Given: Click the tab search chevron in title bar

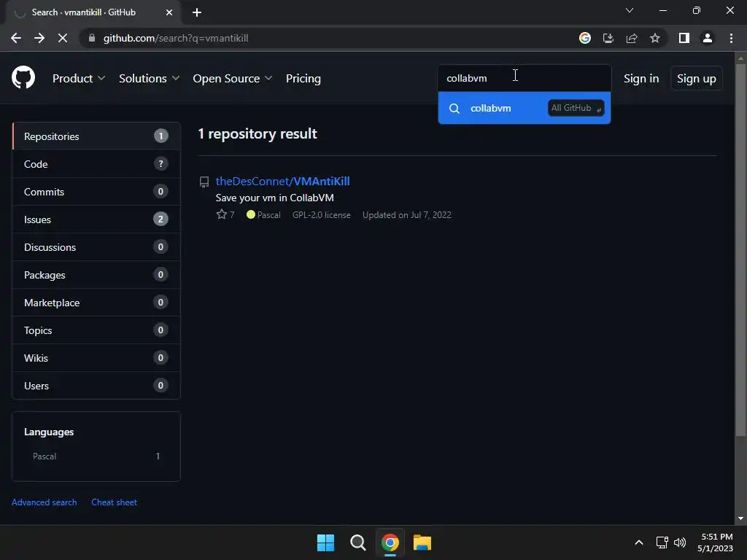Looking at the screenshot, I should [630, 10].
